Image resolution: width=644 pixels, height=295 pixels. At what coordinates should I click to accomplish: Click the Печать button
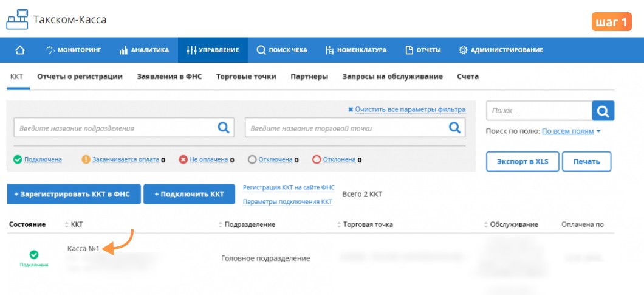(x=586, y=161)
